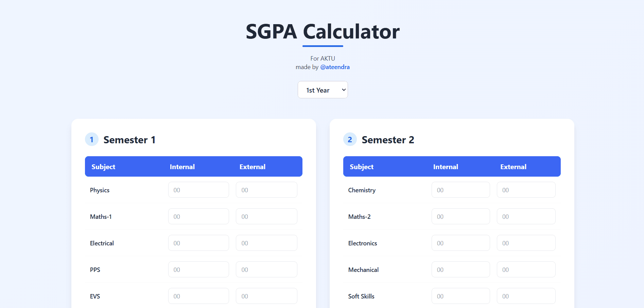The image size is (644, 308).
Task: Click the Maths-2 external marks field
Action: tap(526, 216)
